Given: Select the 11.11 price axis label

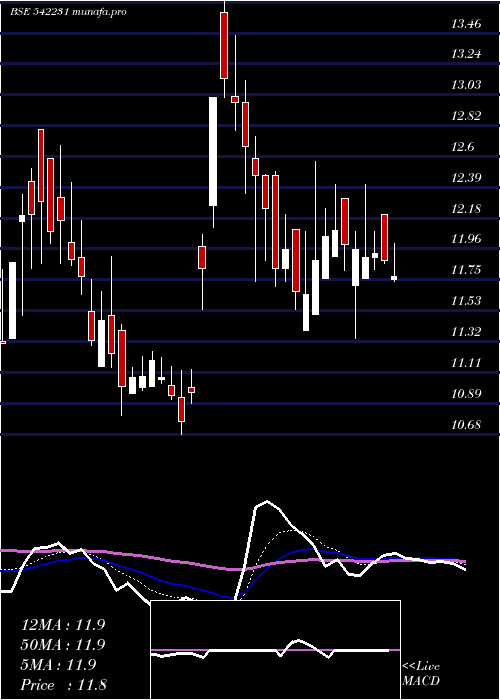Looking at the screenshot, I should pos(466,362).
